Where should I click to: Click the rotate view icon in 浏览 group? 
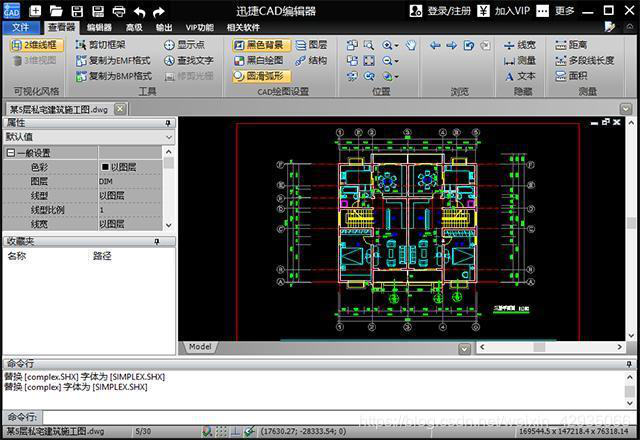point(469,45)
